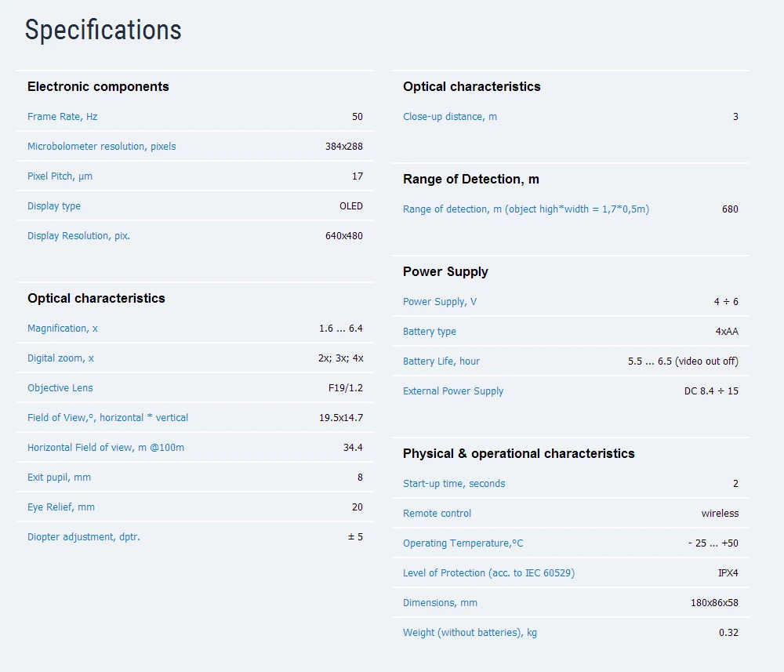Image resolution: width=784 pixels, height=672 pixels.
Task: Click Diopter adjustment, dptr. label
Action: (84, 537)
